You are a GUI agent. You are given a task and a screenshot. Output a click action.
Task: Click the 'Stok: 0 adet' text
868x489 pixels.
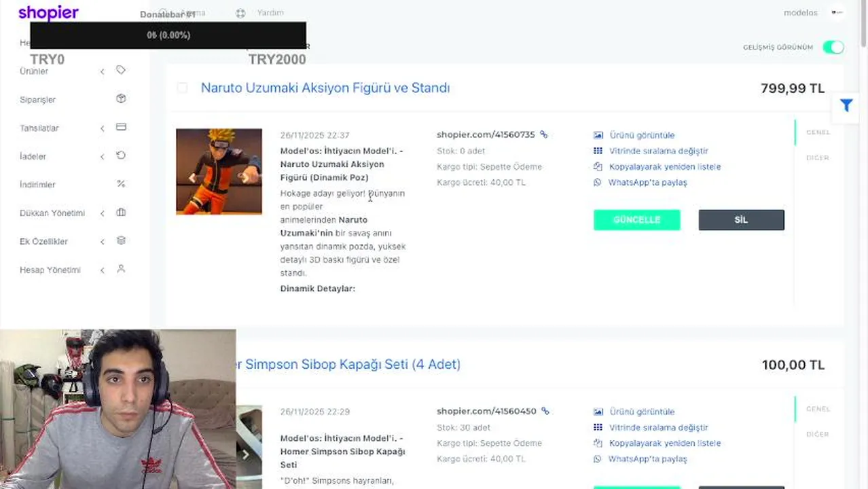tap(461, 151)
